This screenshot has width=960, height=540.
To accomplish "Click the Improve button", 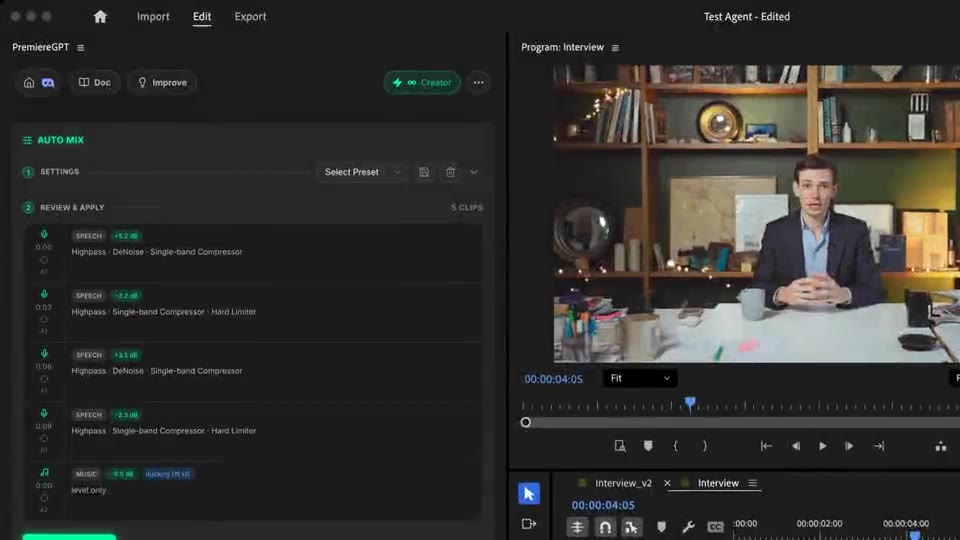I will (162, 83).
